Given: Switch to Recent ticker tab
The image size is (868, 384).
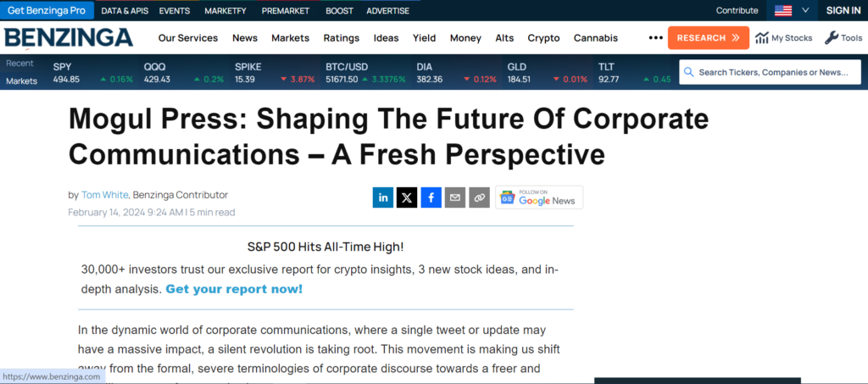Looking at the screenshot, I should pyautogui.click(x=20, y=63).
